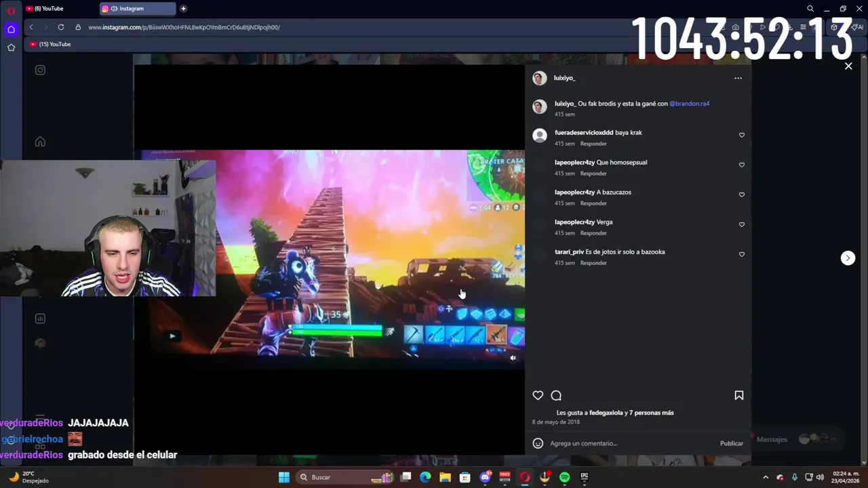
Task: Open the Opera menu logo
Action: coord(11,10)
